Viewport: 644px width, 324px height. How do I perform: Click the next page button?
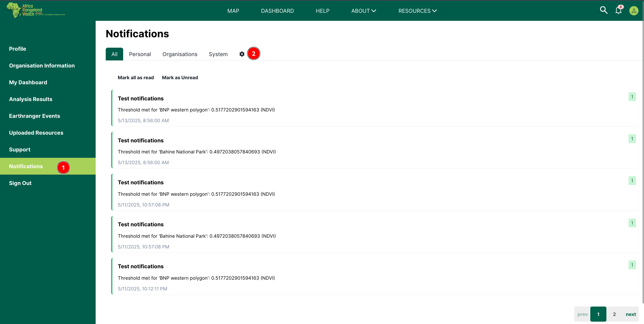631,314
